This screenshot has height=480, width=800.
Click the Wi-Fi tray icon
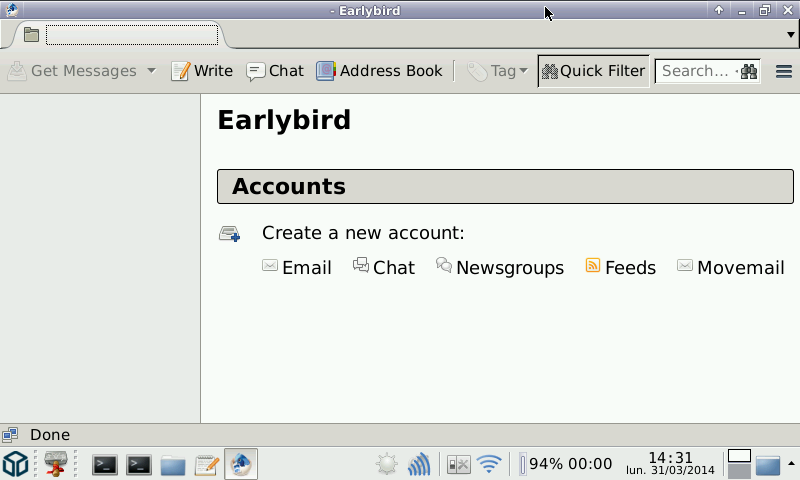pyautogui.click(x=489, y=464)
